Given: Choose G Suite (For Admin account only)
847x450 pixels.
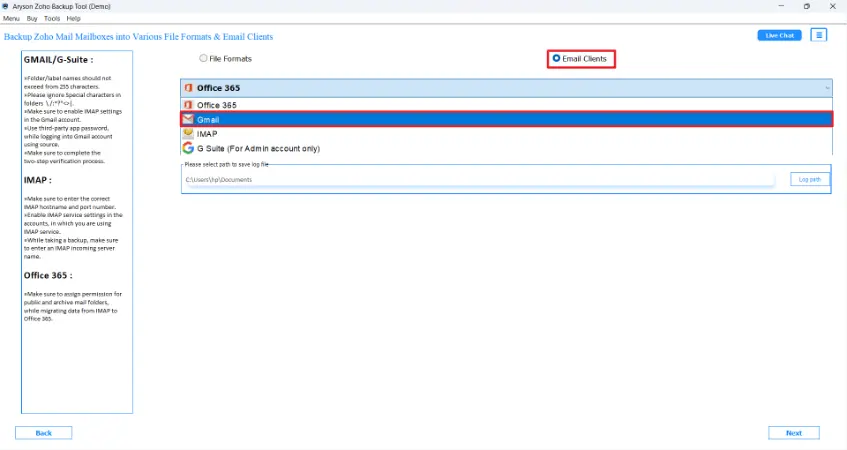Looking at the screenshot, I should [506, 148].
